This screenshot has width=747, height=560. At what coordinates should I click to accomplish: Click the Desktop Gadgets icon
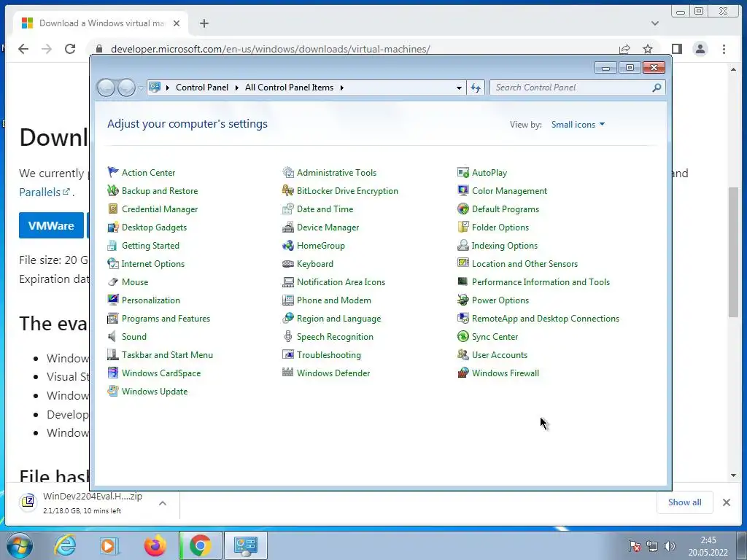click(113, 227)
